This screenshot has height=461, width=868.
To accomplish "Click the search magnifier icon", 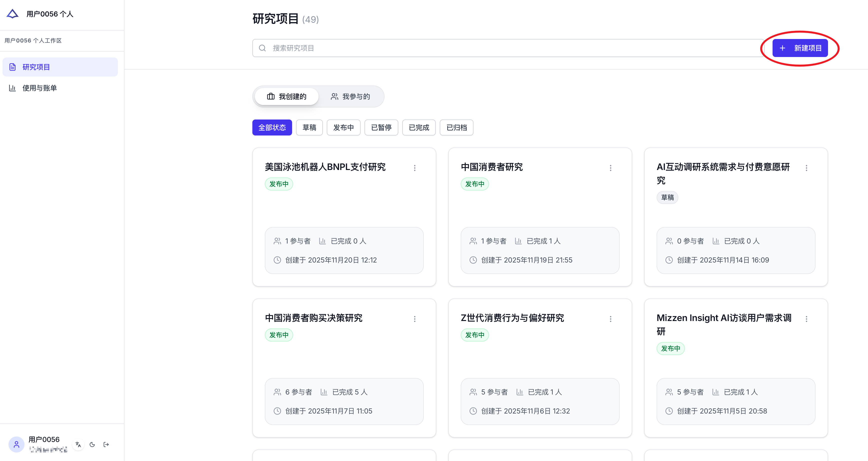I will point(263,48).
